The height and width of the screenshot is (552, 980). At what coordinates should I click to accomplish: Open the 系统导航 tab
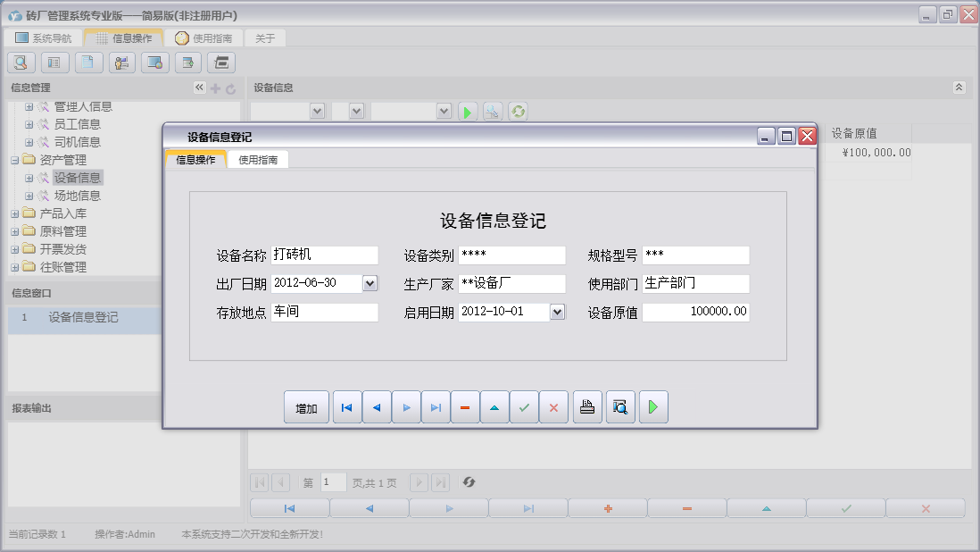click(43, 38)
